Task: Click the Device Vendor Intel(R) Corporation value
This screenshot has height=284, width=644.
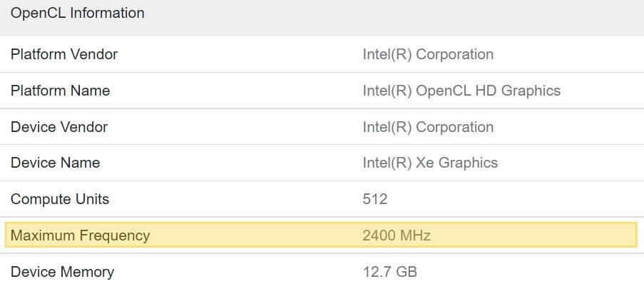Action: point(428,127)
